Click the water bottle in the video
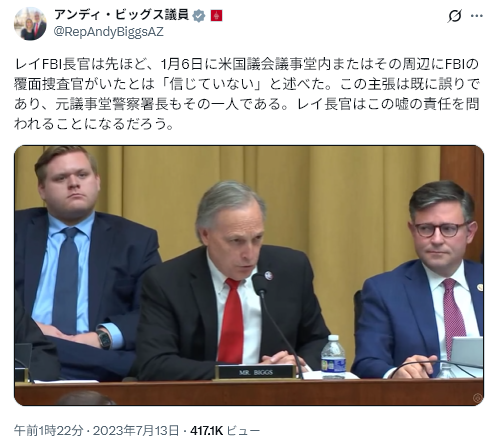The width and height of the screenshot is (495, 441). tap(333, 357)
